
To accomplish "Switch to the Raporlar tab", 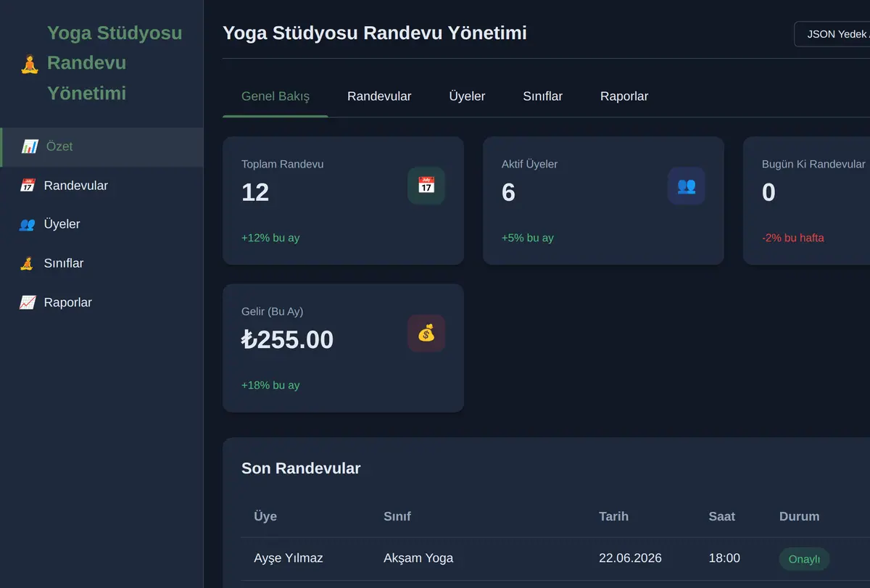I will click(x=624, y=96).
